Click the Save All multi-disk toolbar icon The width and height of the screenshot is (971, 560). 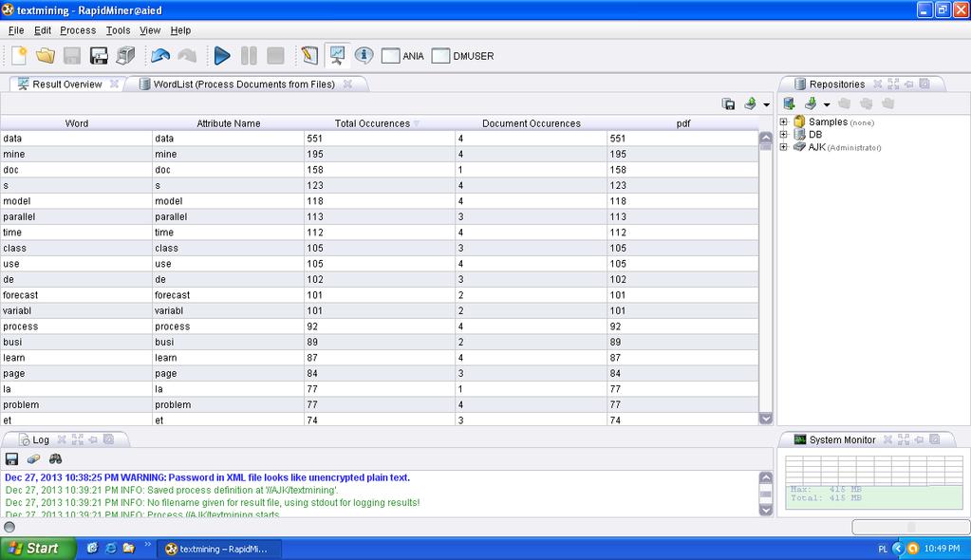point(125,56)
